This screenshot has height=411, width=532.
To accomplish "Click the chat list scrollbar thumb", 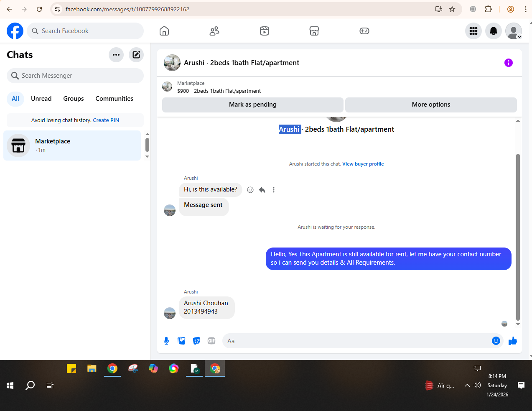I will 147,145.
